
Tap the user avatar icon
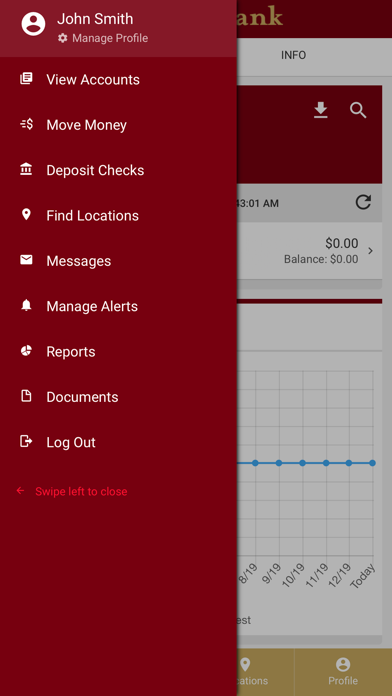[33, 24]
